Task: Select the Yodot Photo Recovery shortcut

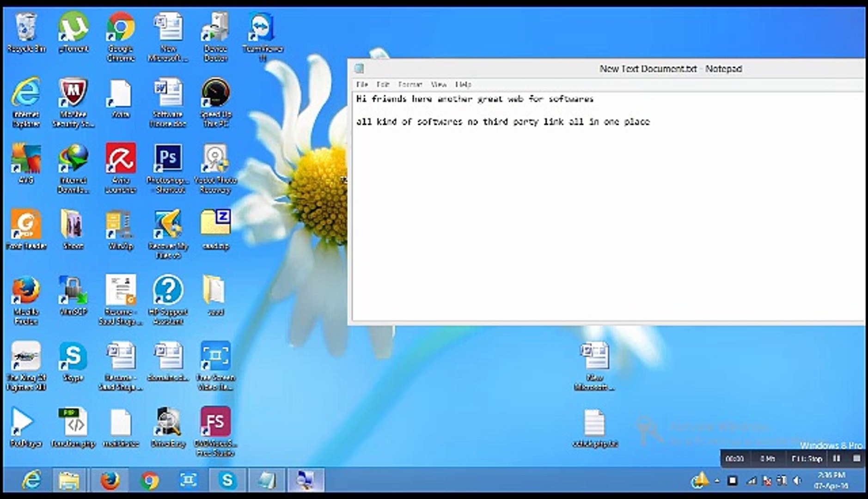Action: click(x=215, y=168)
